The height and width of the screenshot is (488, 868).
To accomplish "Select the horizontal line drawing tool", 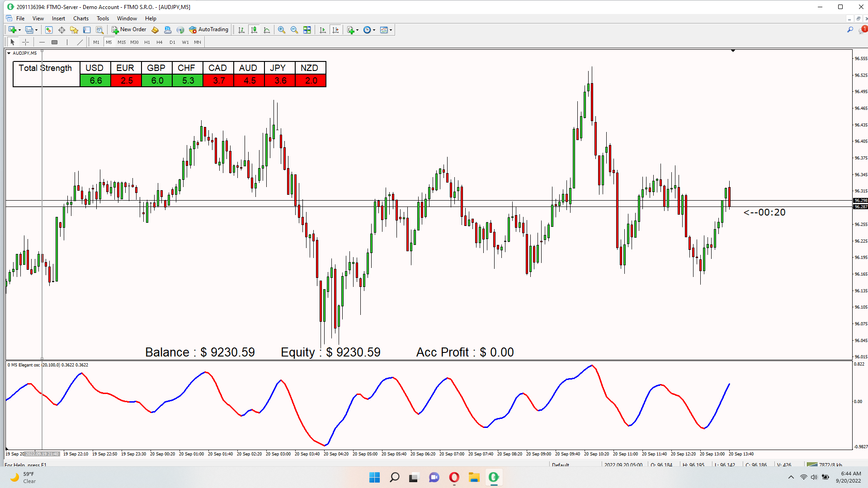I will 42,42.
